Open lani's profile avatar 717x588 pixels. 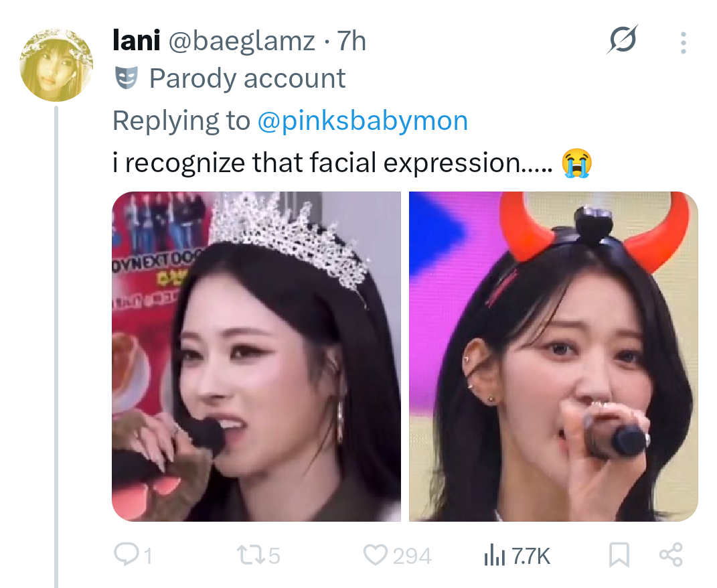[x=56, y=64]
